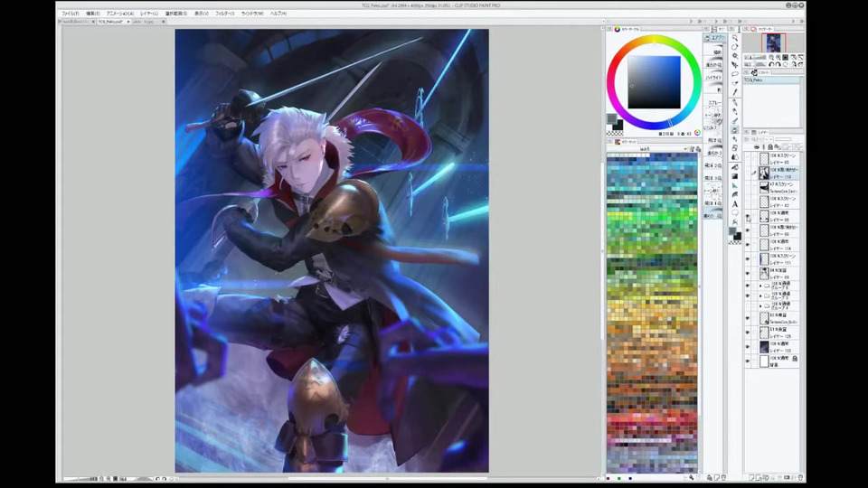Click Reset Rotation in the Navigator
This screenshot has height=488, width=868.
785,65
